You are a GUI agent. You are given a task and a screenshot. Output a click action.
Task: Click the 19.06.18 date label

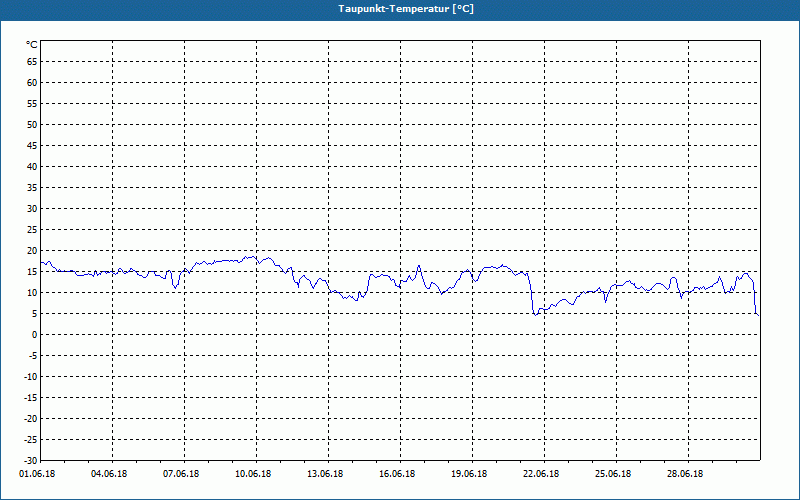[x=469, y=473]
